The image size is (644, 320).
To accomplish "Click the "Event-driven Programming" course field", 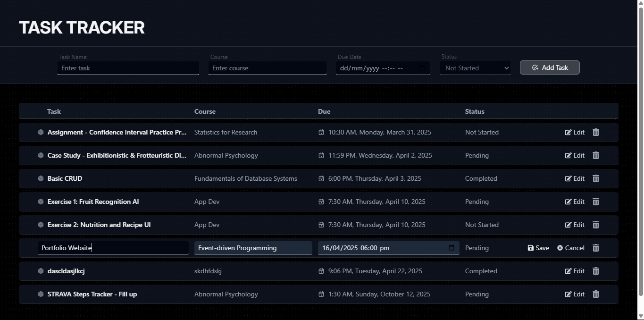I will tap(253, 247).
